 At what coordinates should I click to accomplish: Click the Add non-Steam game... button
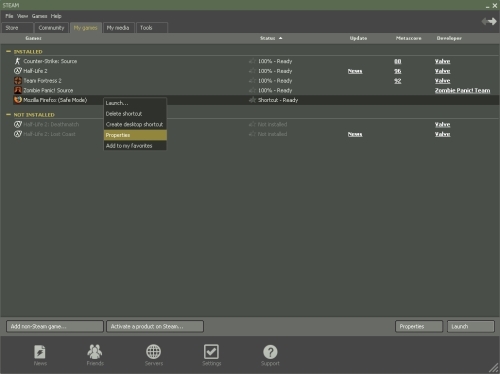[55, 326]
